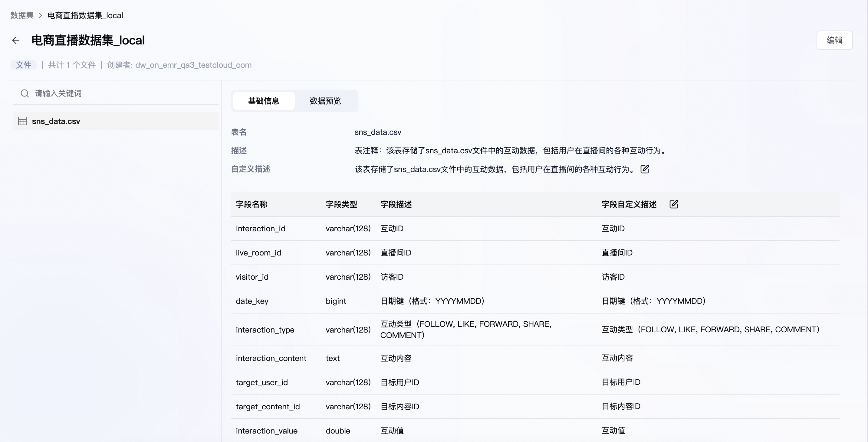Click the 字段名称 column header
868x442 pixels.
click(x=252, y=204)
